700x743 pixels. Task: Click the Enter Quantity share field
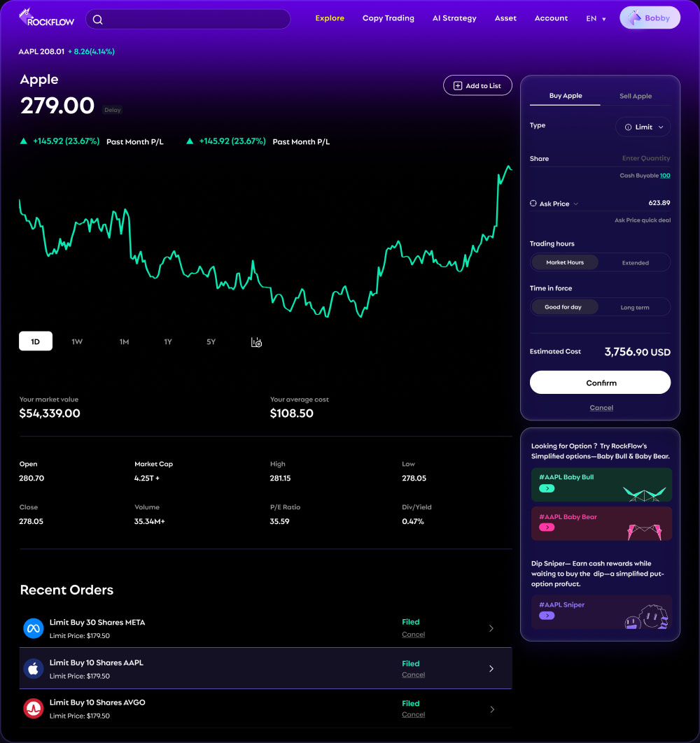point(646,158)
